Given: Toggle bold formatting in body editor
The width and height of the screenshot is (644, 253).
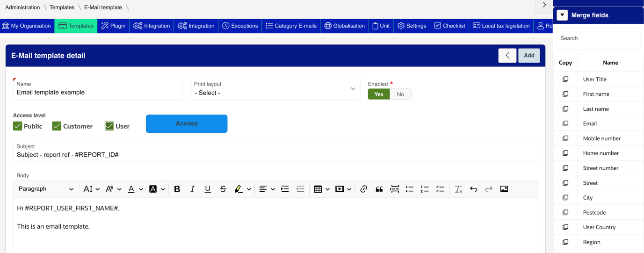Looking at the screenshot, I should tap(177, 189).
